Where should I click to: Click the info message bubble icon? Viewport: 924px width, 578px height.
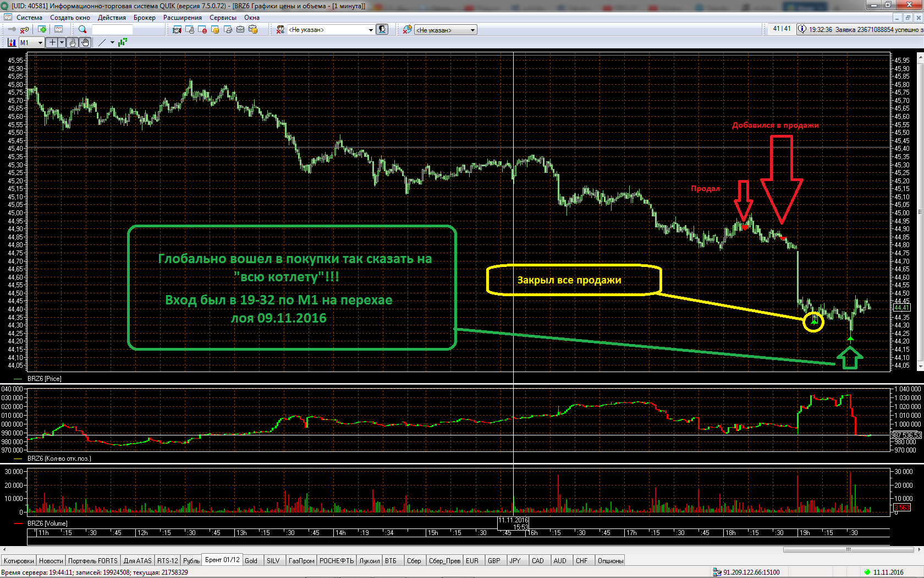pos(802,29)
